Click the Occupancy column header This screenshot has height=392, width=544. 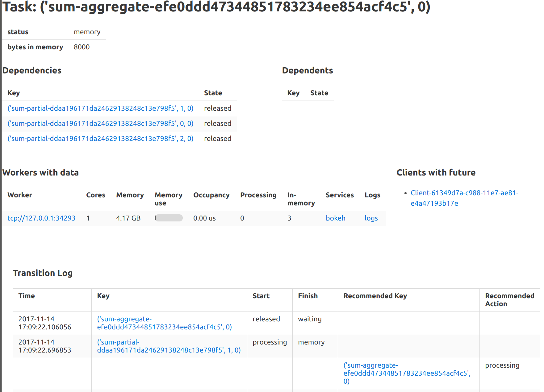click(211, 195)
